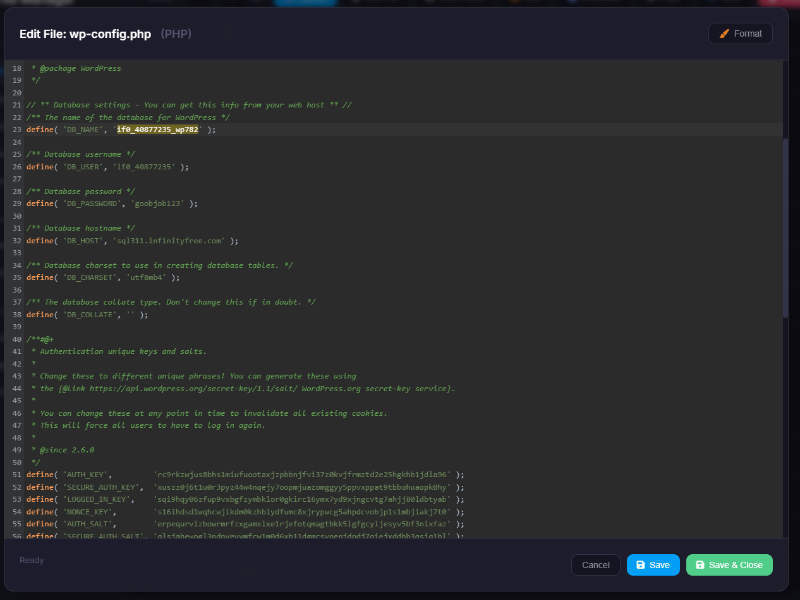Click the disk icon on Save & Close
The image size is (800, 600).
point(700,565)
